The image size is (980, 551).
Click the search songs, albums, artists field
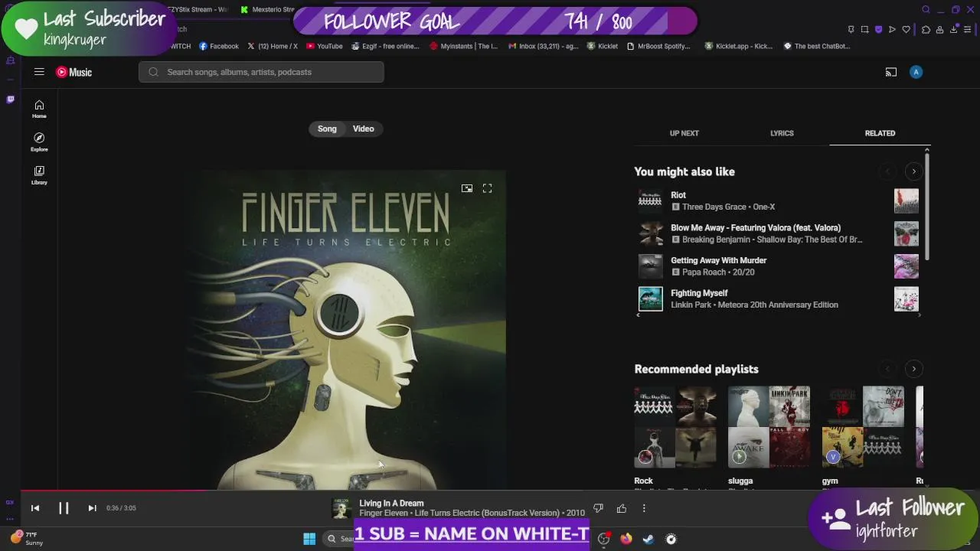261,72
